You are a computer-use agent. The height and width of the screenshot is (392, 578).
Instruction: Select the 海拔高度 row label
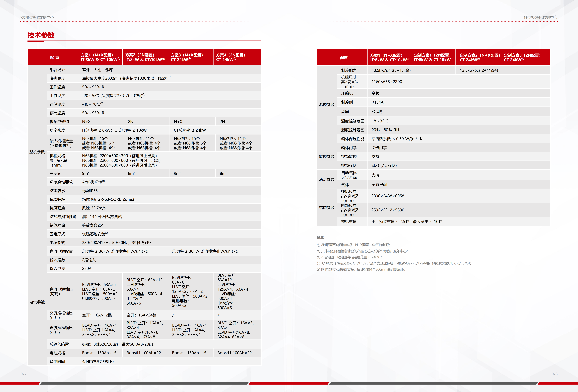coord(57,79)
